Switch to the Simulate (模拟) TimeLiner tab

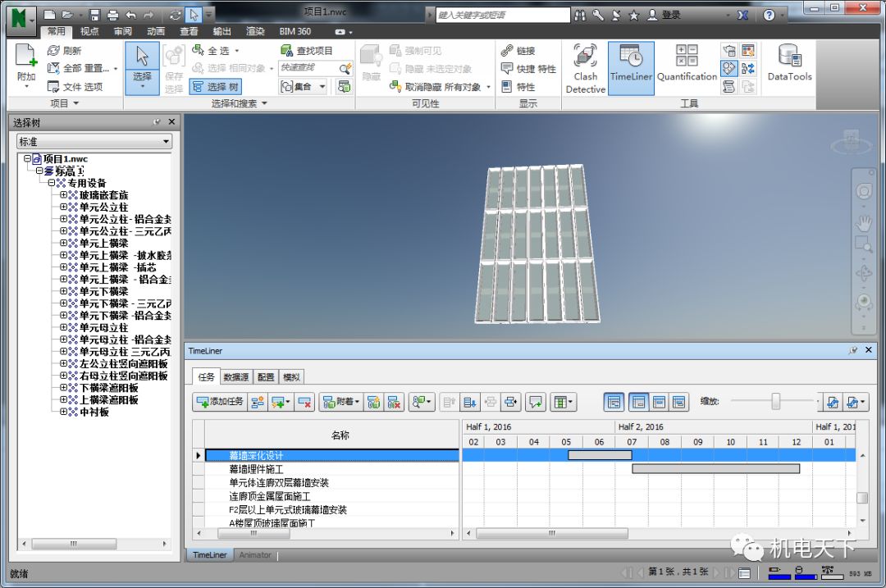tap(291, 376)
